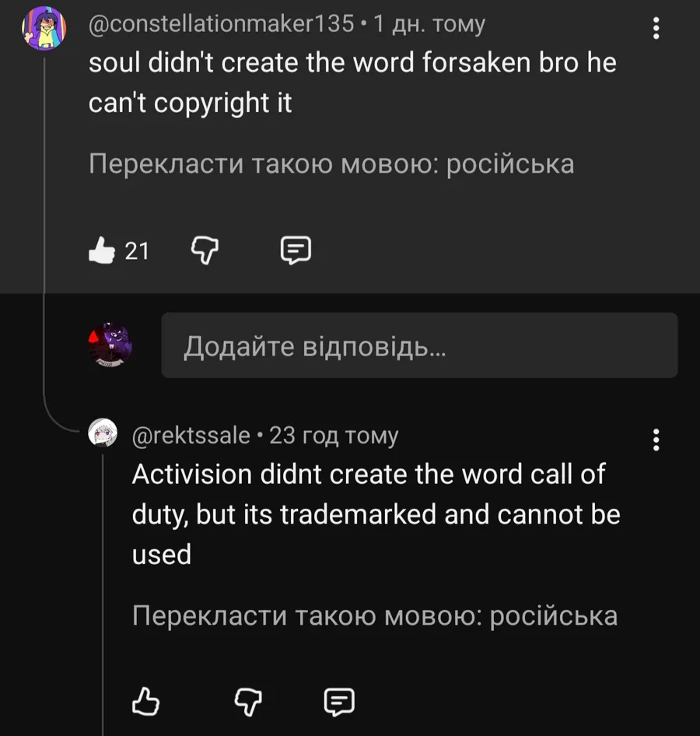Open options menu for rektssale's reply
700x736 pixels.
656,440
